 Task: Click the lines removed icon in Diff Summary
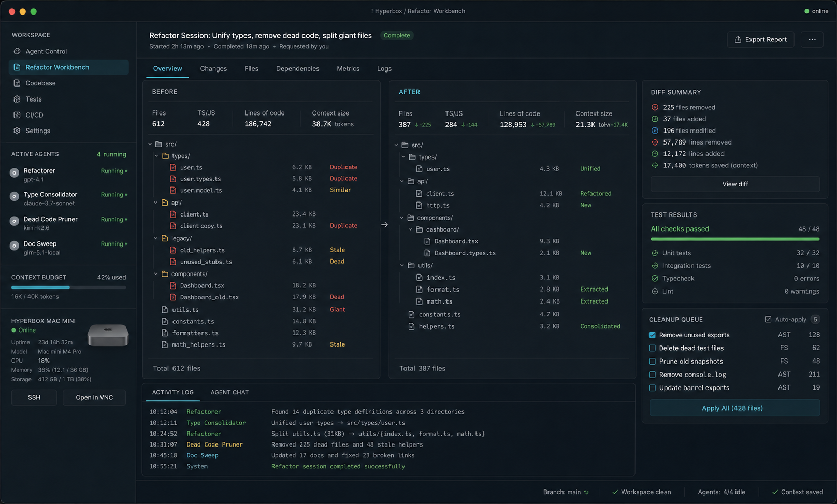[x=655, y=142]
